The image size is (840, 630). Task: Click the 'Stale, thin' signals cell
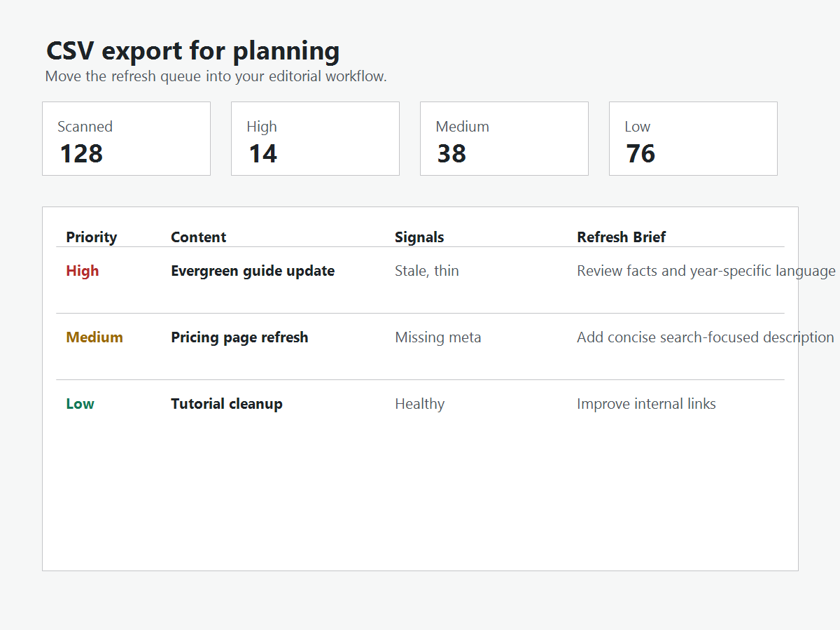[427, 271]
